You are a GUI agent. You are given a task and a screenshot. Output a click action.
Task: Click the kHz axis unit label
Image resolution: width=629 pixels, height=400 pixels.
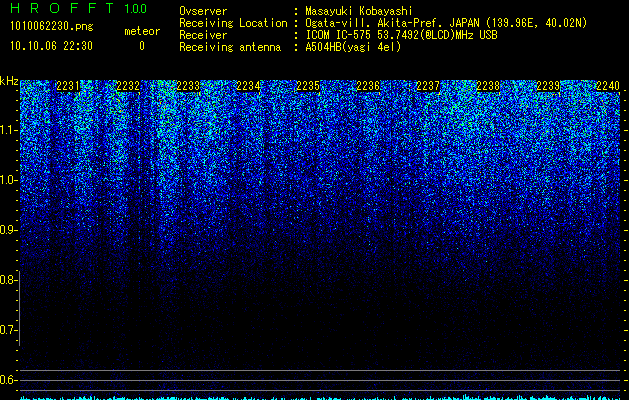point(9,81)
